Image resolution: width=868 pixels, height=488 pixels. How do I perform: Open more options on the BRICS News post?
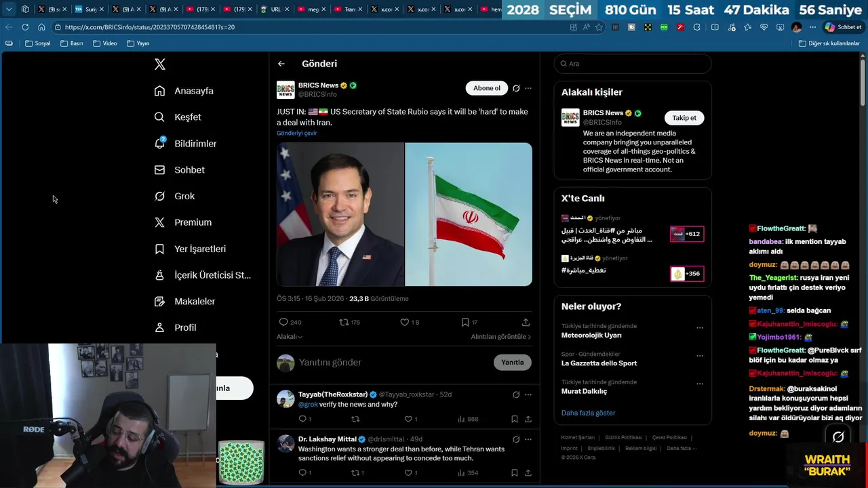(528, 88)
